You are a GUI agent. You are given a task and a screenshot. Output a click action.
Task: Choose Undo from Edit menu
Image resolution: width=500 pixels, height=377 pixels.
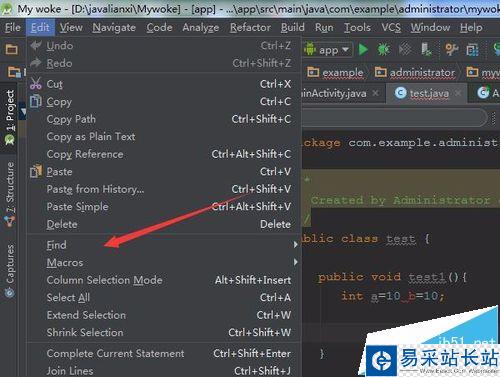tap(164, 46)
